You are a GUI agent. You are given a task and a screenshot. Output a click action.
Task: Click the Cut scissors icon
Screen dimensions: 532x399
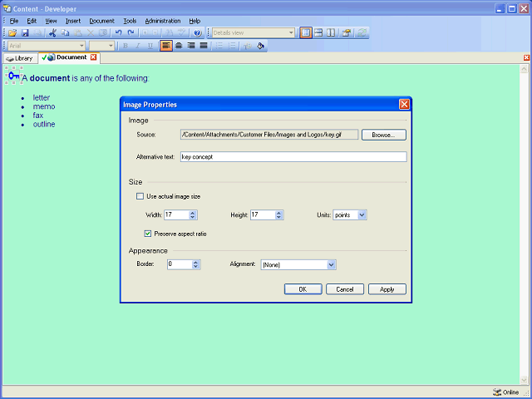[x=52, y=33]
